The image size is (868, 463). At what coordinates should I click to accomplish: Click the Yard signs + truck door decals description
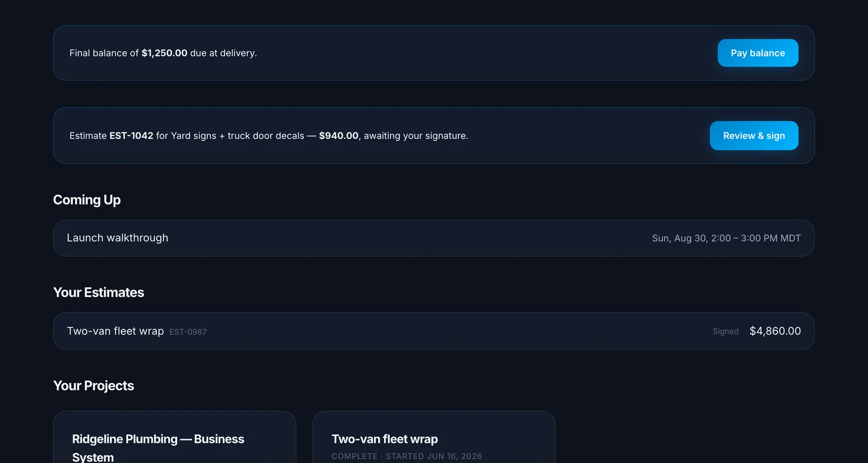pos(238,136)
